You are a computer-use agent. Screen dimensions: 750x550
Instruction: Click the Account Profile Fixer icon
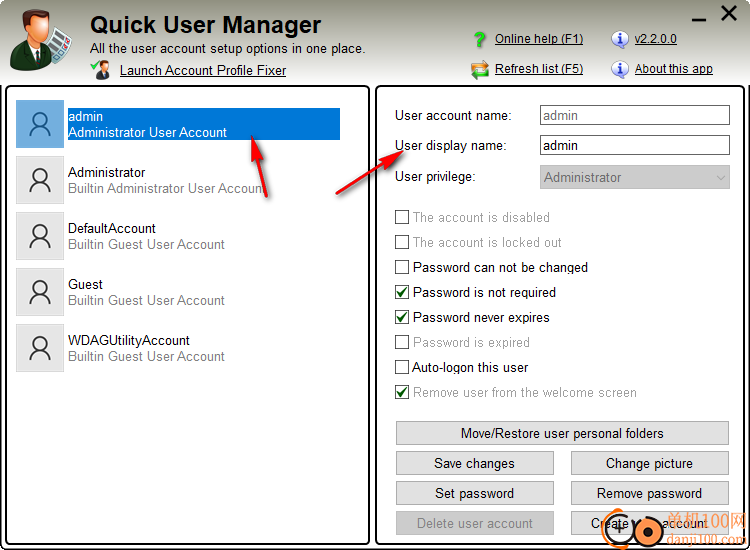[x=101, y=70]
